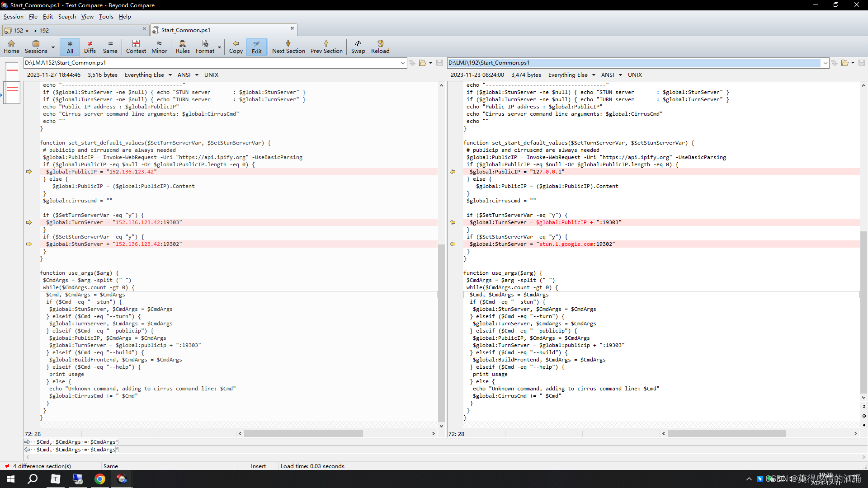Jump to Prev Section
868x488 pixels.
pos(326,47)
